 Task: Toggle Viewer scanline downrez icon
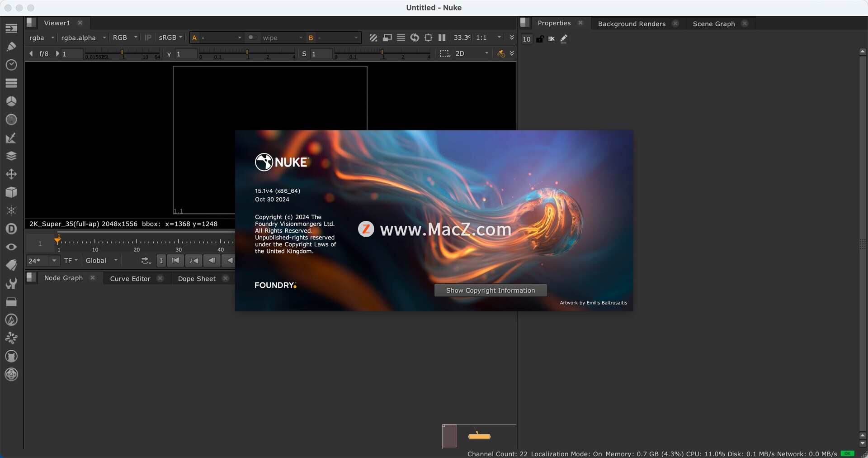pyautogui.click(x=401, y=38)
